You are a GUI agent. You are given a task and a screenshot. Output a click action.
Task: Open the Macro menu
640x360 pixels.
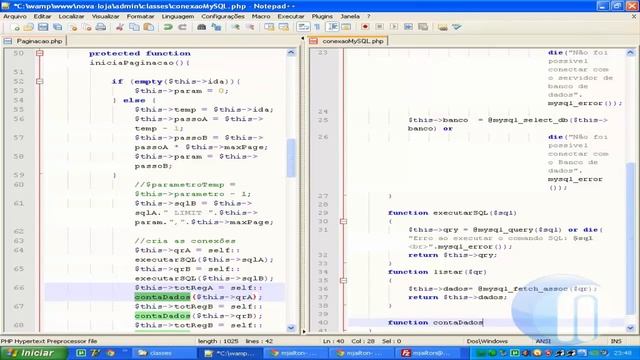(x=261, y=16)
